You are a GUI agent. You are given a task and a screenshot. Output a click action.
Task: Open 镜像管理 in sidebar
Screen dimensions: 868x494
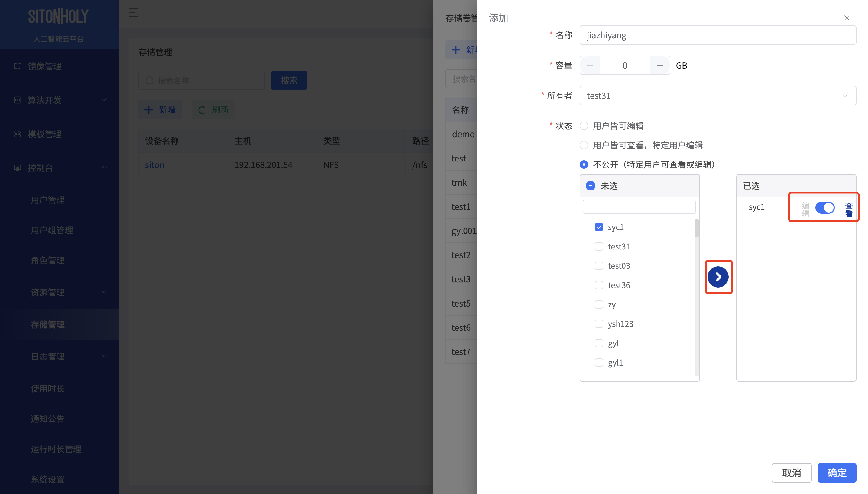[x=45, y=66]
